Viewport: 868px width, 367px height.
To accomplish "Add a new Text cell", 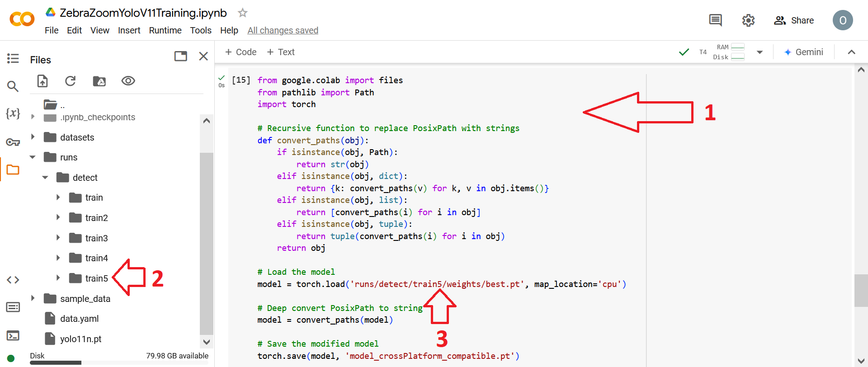I will [x=281, y=52].
